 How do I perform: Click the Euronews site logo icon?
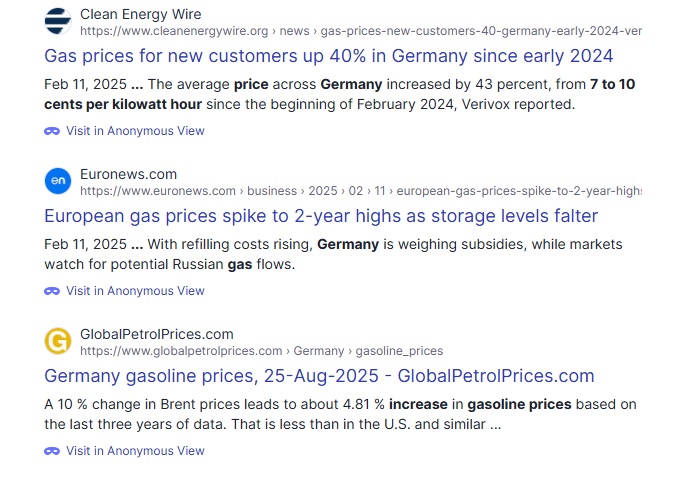coord(58,181)
